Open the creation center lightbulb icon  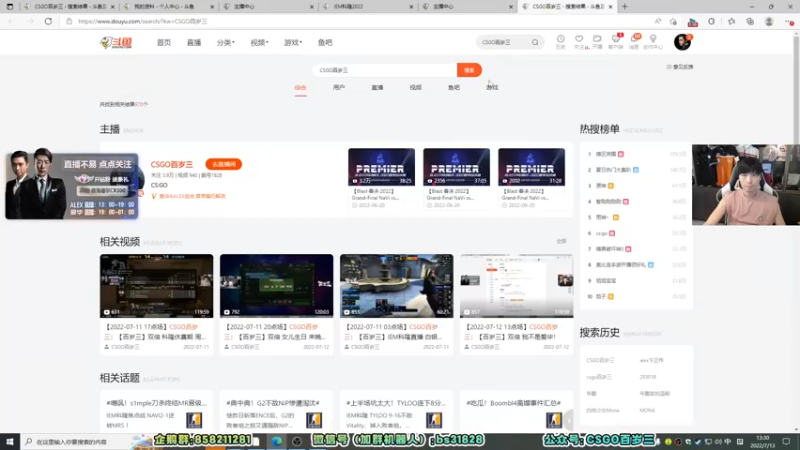point(653,42)
